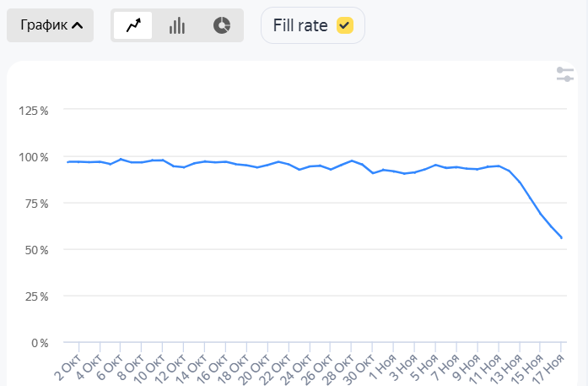Image resolution: width=588 pixels, height=386 pixels.
Task: Click the 50 % axis label
Action: tap(37, 250)
